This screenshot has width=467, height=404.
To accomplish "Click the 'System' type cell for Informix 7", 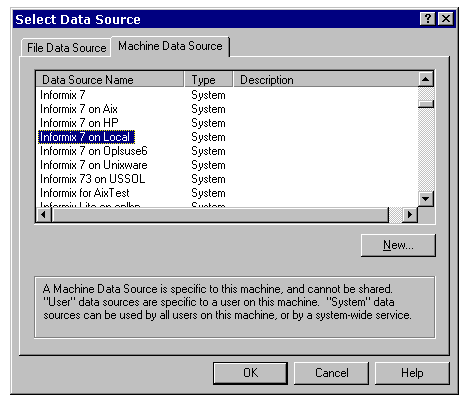I will (x=208, y=95).
